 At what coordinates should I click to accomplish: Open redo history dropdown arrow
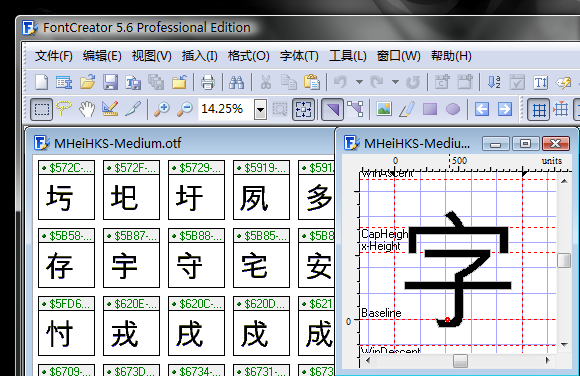pos(395,82)
